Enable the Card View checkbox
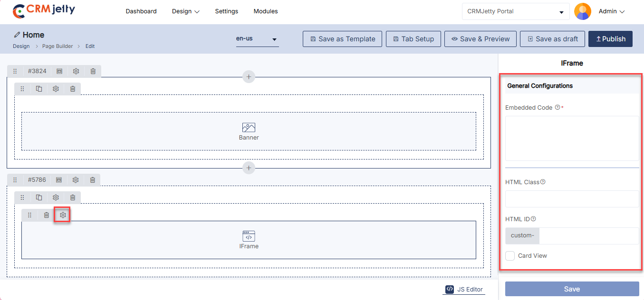This screenshot has height=300, width=644. point(510,256)
